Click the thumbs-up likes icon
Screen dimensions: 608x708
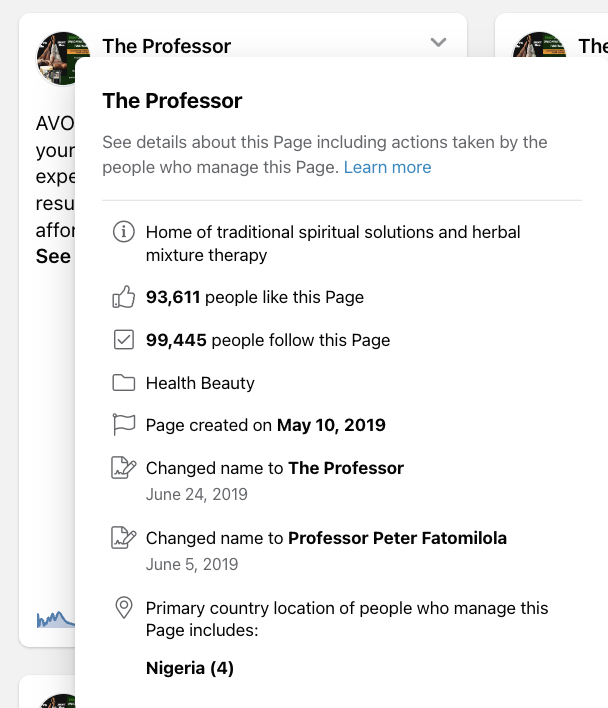124,297
